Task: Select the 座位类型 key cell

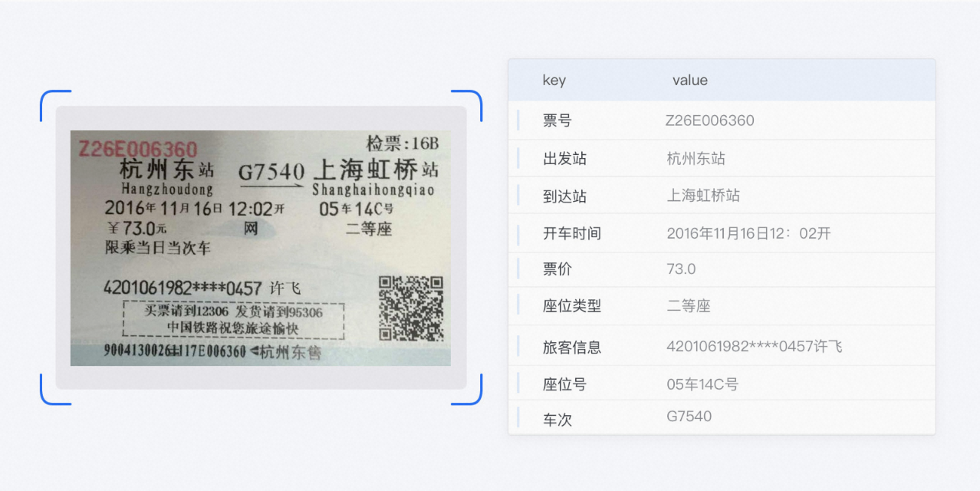Action: (571, 306)
